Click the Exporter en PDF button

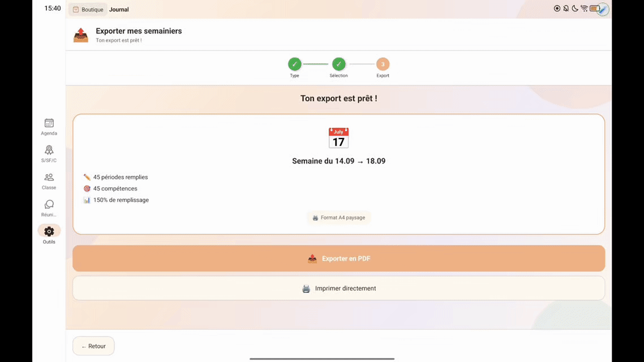click(x=338, y=258)
